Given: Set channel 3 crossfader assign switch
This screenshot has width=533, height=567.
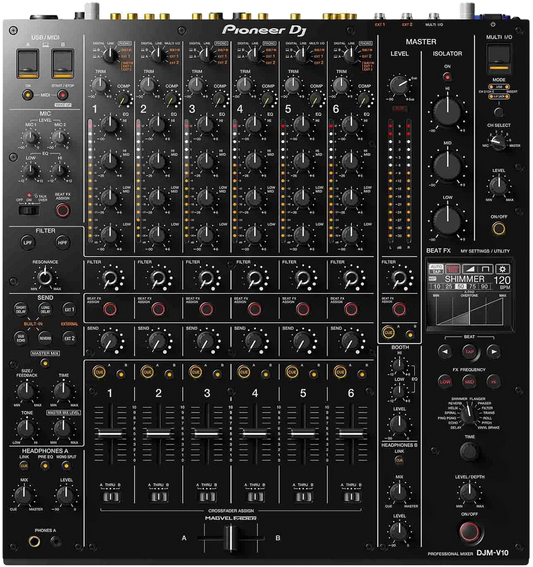Looking at the screenshot, I should pyautogui.click(x=207, y=496).
